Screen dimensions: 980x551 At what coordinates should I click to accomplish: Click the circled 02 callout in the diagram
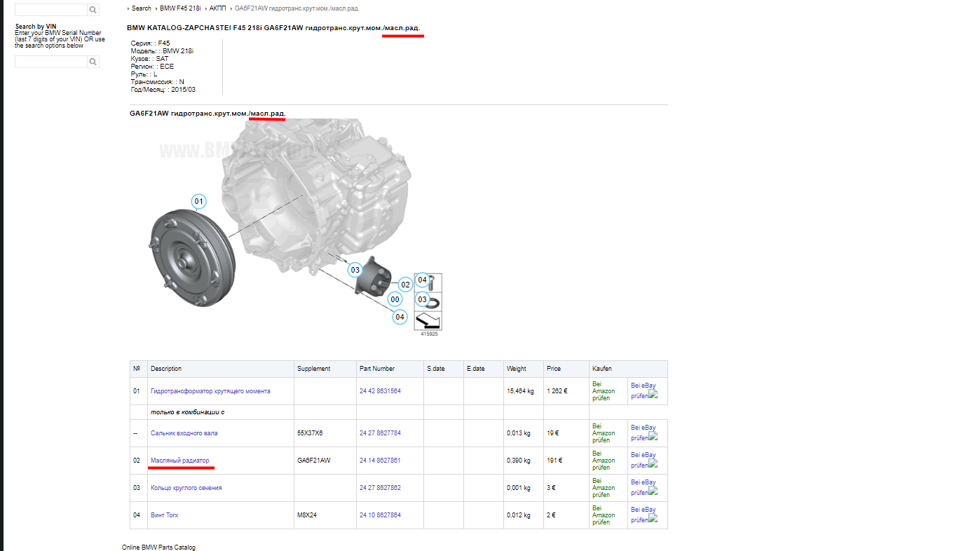coord(405,285)
